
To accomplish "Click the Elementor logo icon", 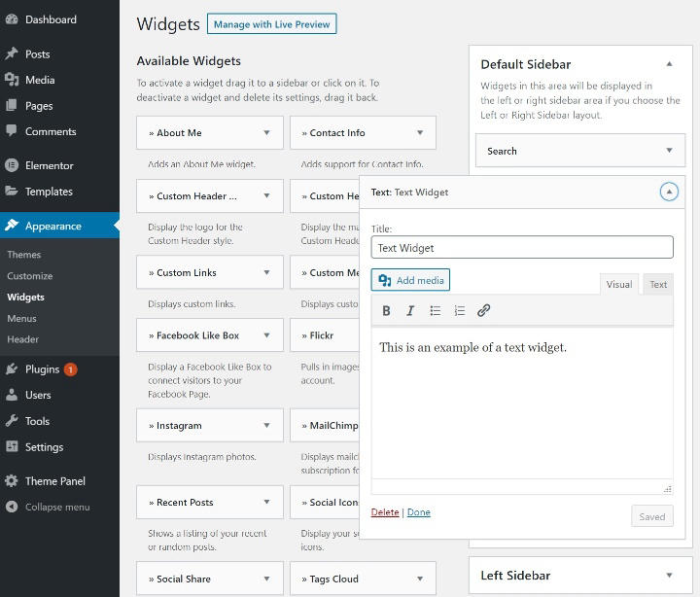I will pyautogui.click(x=12, y=165).
